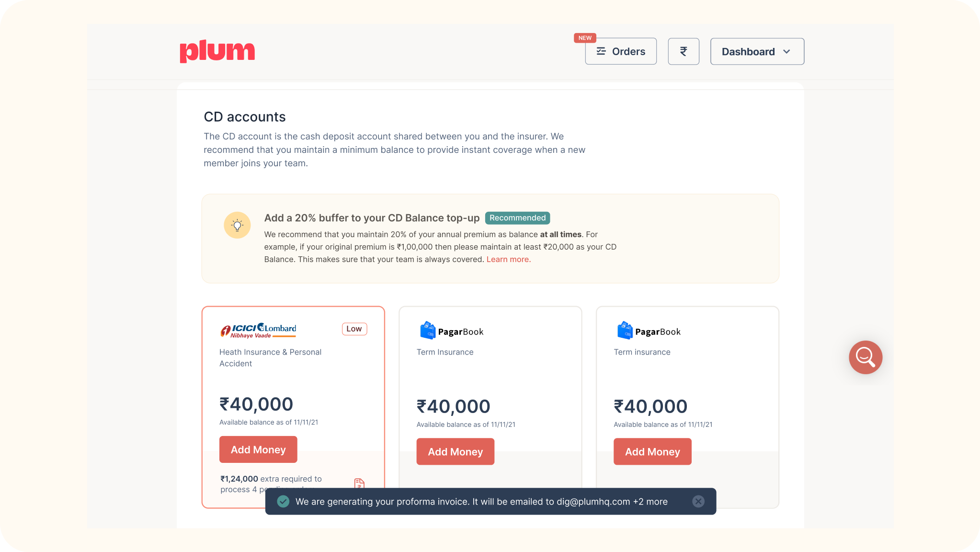This screenshot has height=552, width=980.
Task: Click the plum logo
Action: click(x=217, y=51)
